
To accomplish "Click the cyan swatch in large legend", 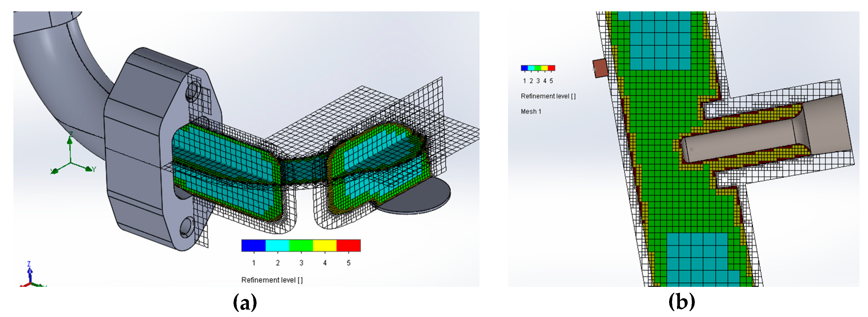I will pyautogui.click(x=277, y=246).
